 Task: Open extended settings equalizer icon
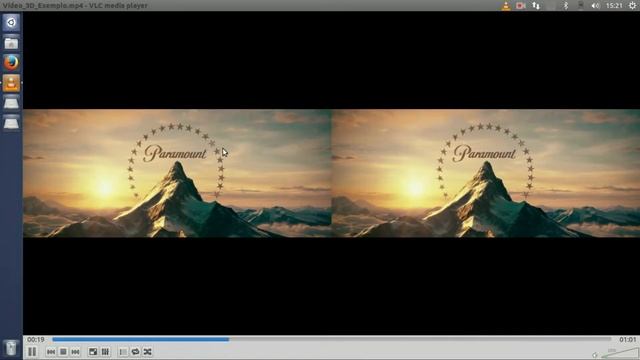[105, 352]
